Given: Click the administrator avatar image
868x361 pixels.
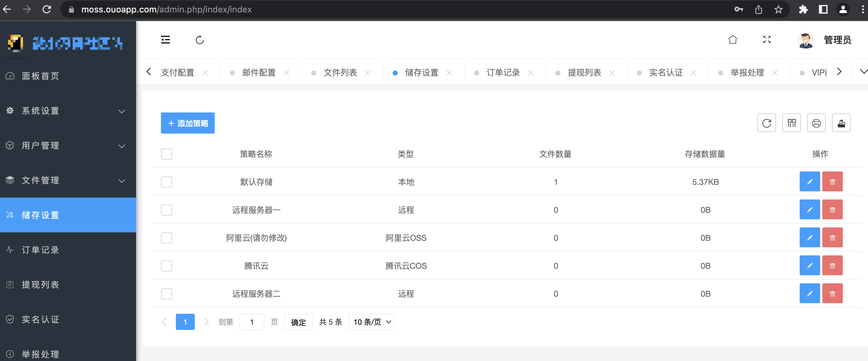Looking at the screenshot, I should (806, 40).
